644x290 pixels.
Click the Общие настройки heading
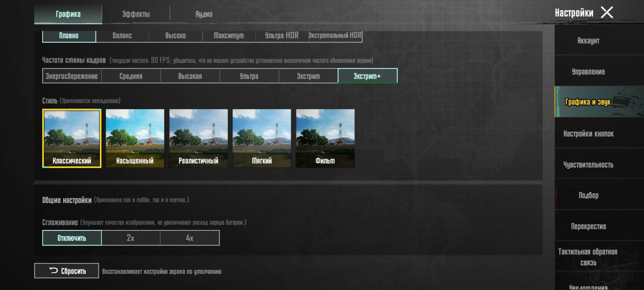point(67,200)
